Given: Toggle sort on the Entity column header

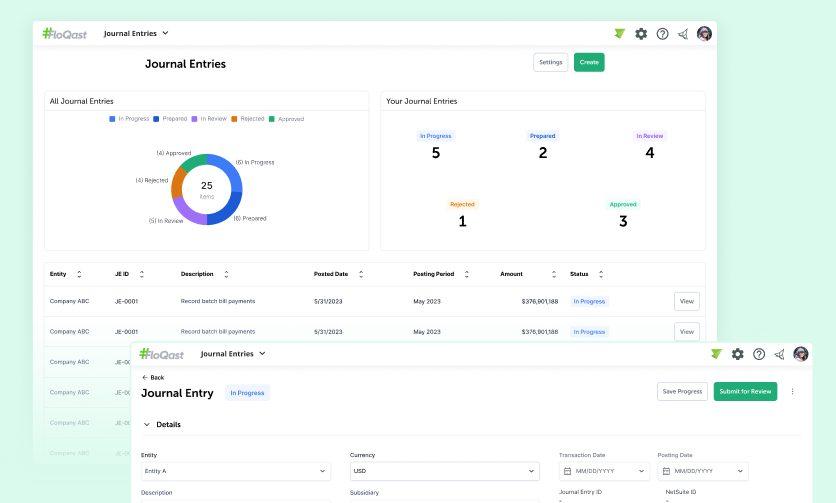Looking at the screenshot, I should tap(79, 274).
